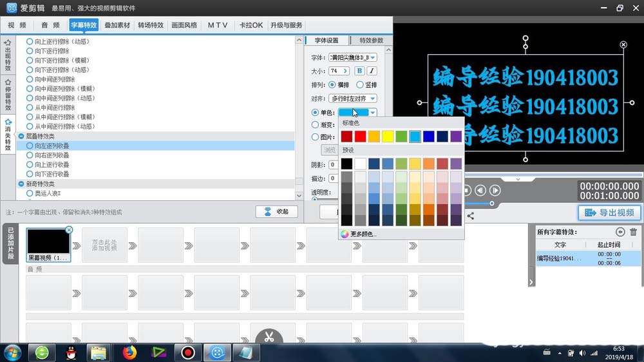644x362 pixels.
Task: Click the volume speaker tray icon
Action: coord(582,353)
